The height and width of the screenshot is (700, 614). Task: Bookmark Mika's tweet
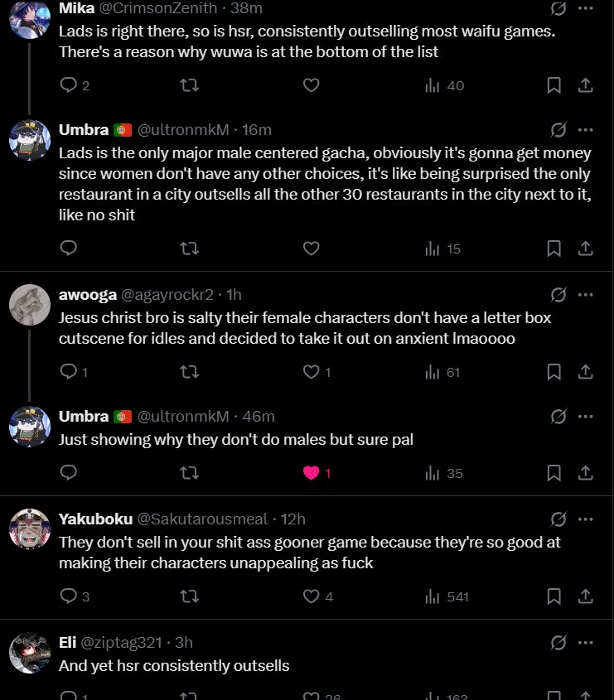tap(554, 85)
